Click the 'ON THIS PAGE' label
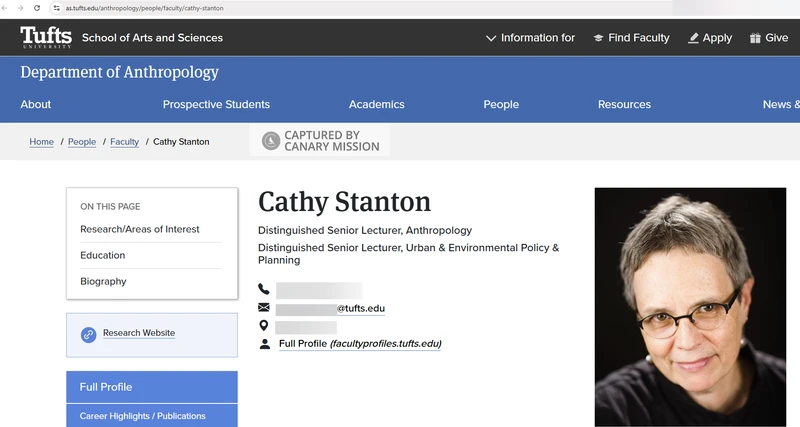Image resolution: width=800 pixels, height=427 pixels. click(110, 207)
